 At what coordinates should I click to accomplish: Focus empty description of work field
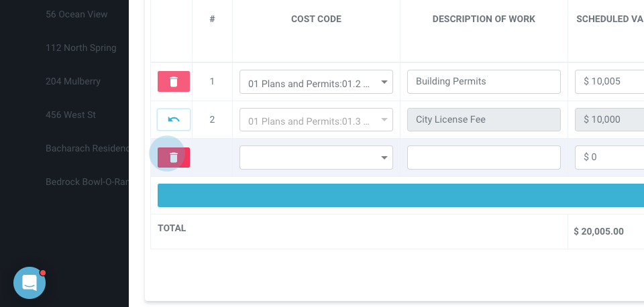click(484, 158)
